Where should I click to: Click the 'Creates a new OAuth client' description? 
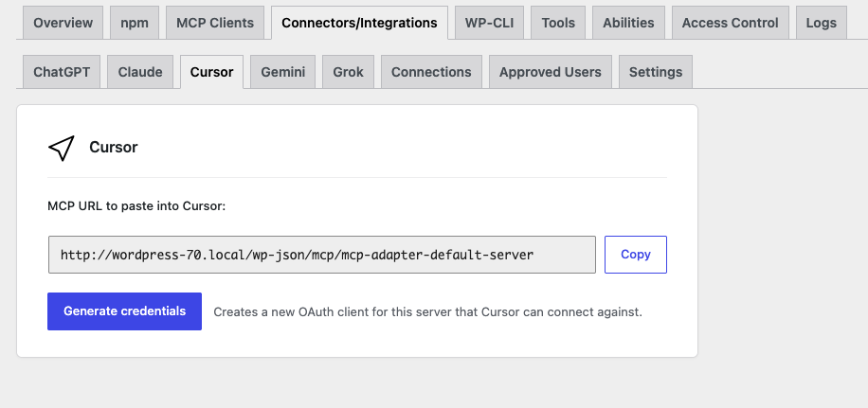[x=428, y=311]
